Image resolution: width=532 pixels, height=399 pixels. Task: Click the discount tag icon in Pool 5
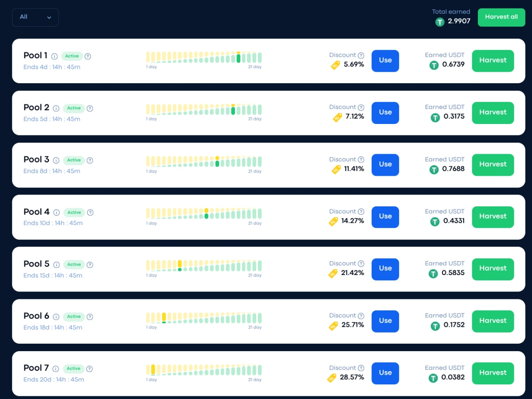[x=333, y=273]
